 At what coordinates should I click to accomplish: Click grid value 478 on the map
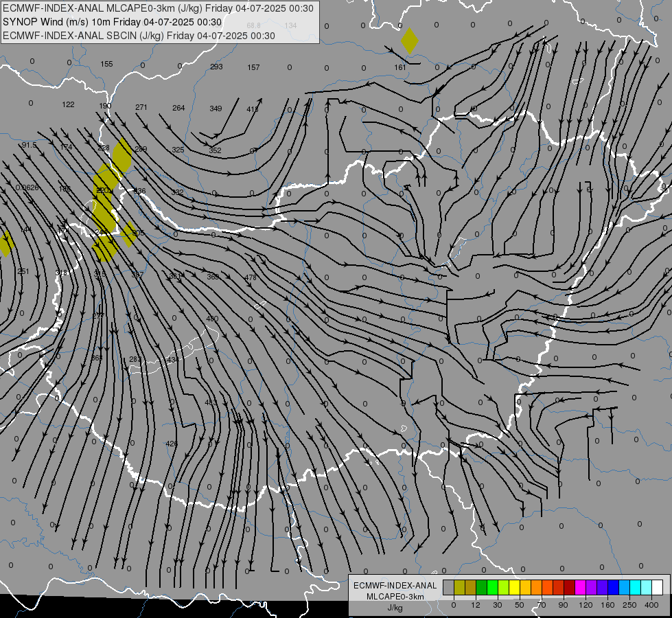[x=251, y=277]
